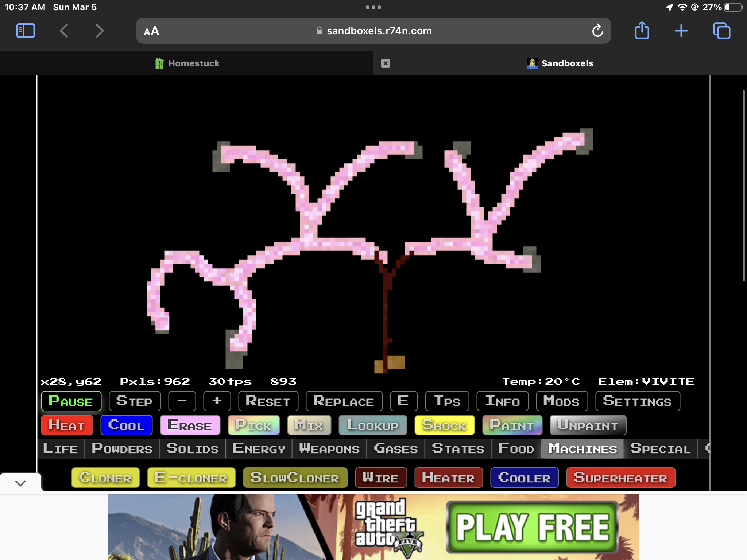Tap the page reload icon

point(597,31)
